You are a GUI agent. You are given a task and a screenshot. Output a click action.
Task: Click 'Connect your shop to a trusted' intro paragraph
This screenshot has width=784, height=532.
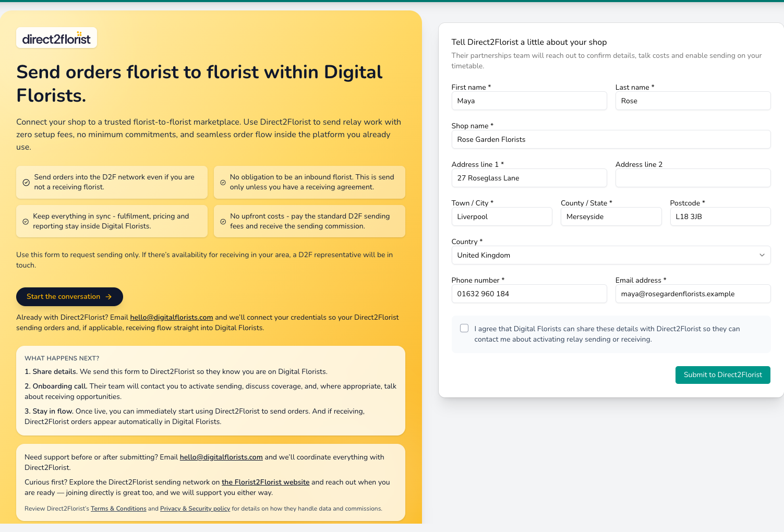point(209,135)
